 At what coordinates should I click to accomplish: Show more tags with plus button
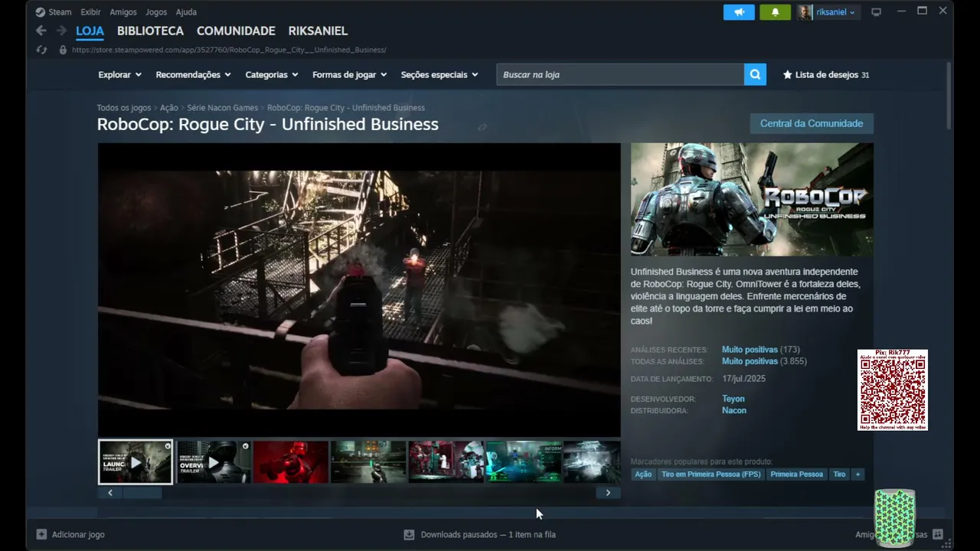pyautogui.click(x=857, y=474)
